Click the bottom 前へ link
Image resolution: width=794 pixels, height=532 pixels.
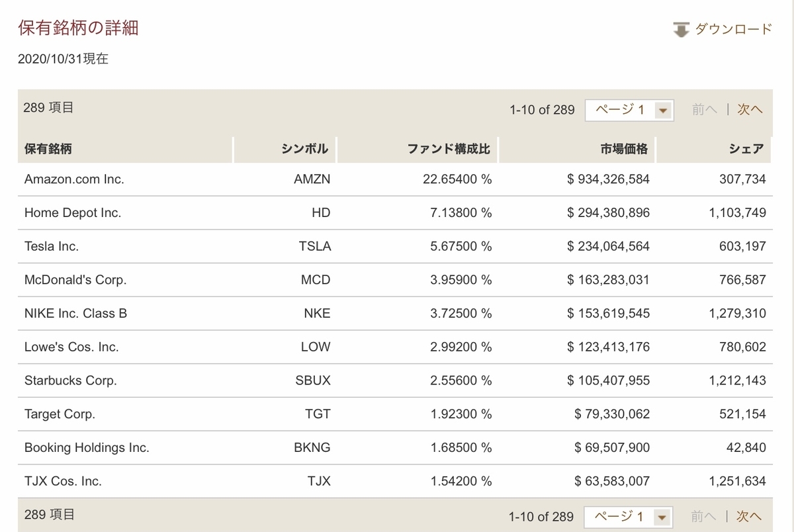click(705, 516)
